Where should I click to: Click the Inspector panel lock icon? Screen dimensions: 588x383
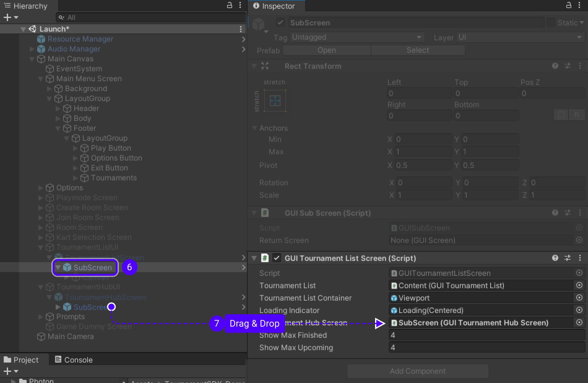coord(569,5)
